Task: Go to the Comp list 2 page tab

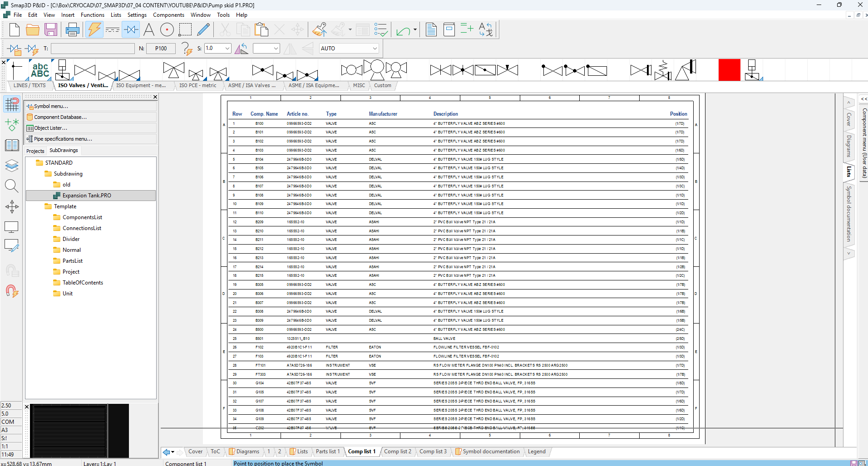Action: point(398,451)
